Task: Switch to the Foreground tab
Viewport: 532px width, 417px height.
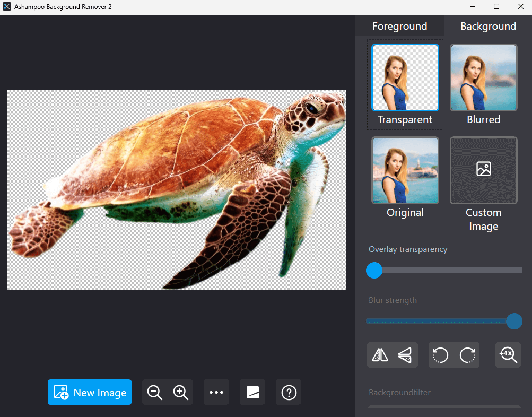Action: point(399,26)
